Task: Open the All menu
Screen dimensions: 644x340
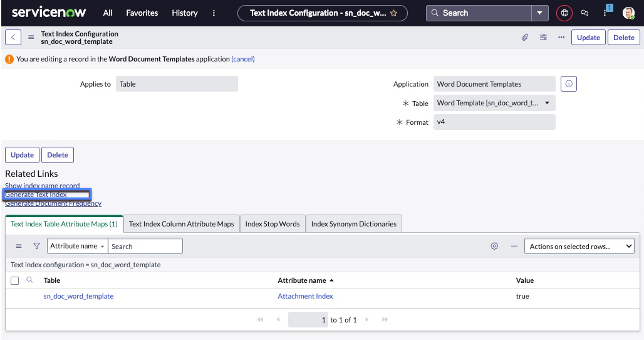Action: click(108, 13)
